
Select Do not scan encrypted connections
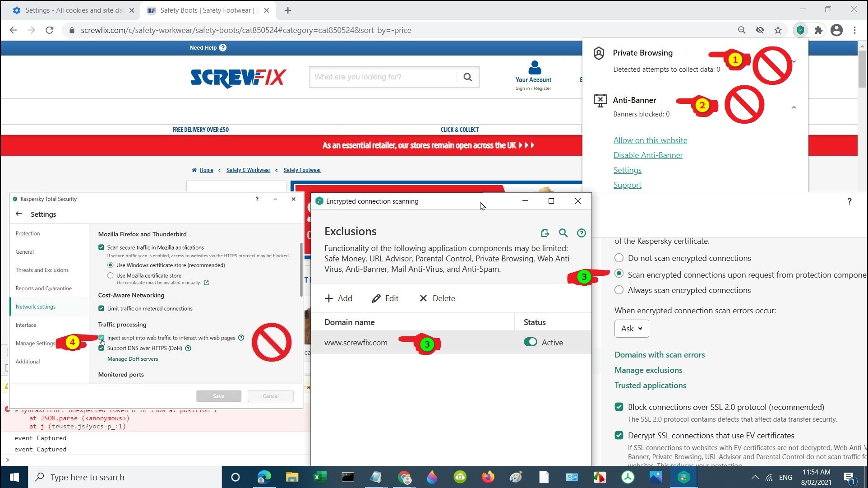point(619,258)
